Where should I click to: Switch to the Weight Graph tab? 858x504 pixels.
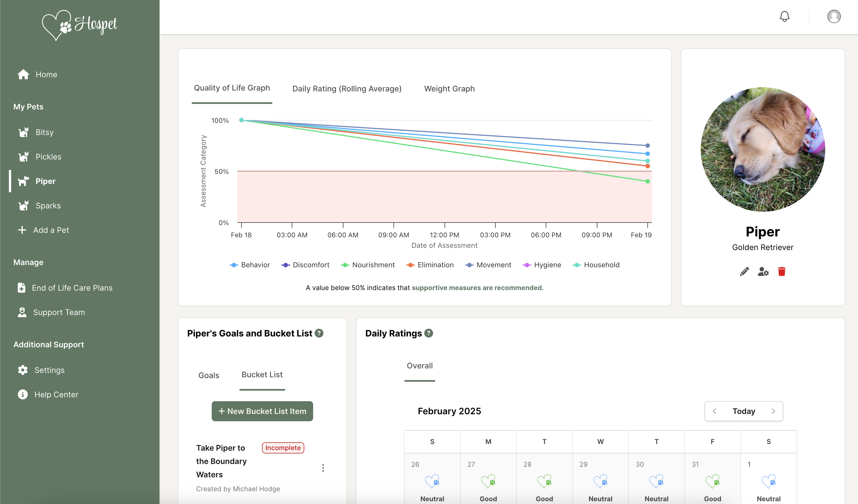pyautogui.click(x=450, y=89)
